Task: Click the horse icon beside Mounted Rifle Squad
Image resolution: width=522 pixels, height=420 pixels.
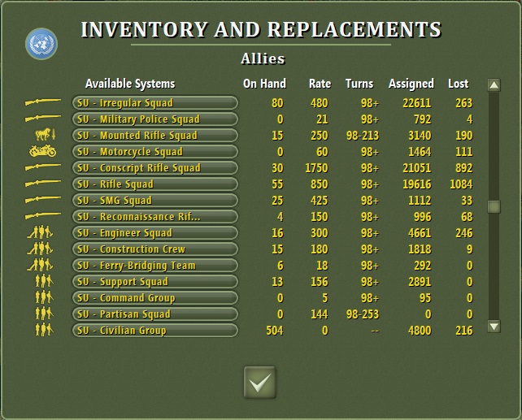Action: point(46,134)
